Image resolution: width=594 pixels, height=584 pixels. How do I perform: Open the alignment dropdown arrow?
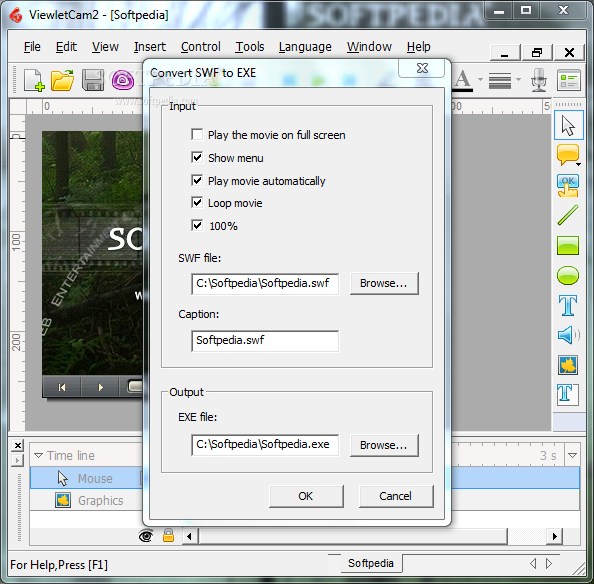pyautogui.click(x=519, y=80)
